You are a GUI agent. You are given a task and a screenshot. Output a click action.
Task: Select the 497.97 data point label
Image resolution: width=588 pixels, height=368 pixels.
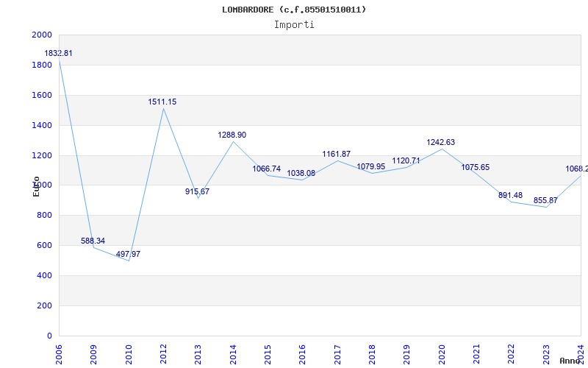point(128,255)
